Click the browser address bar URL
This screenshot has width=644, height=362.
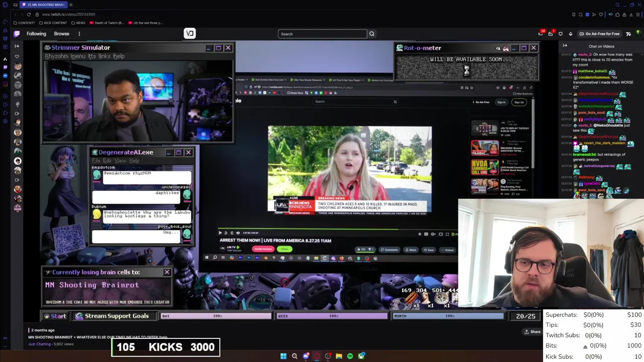pyautogui.click(x=68, y=14)
